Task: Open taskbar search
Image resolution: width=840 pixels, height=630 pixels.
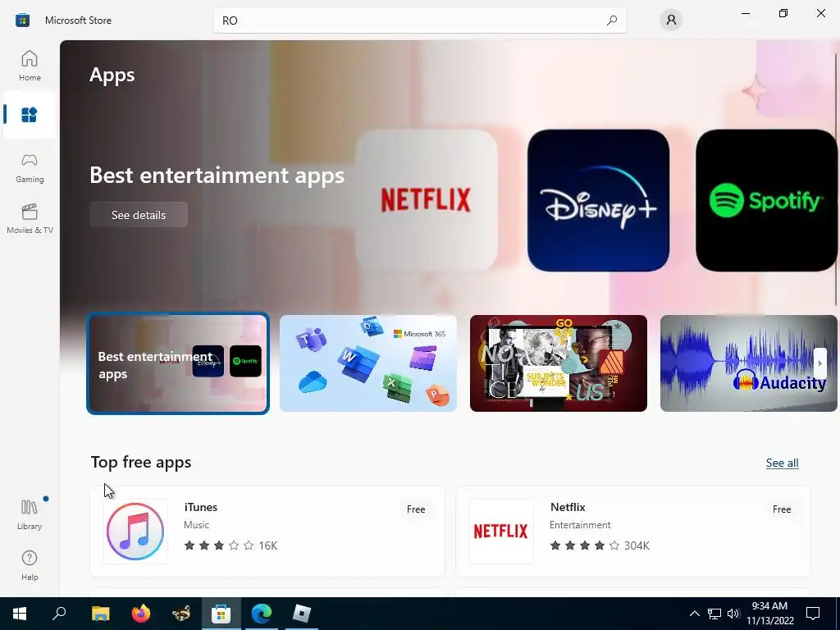Action: point(59,614)
